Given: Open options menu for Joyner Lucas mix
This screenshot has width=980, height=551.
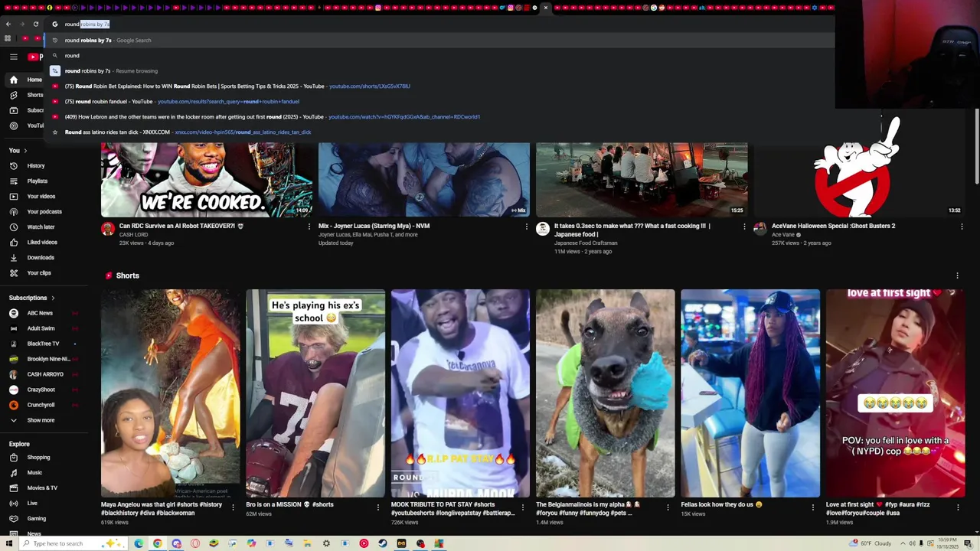Looking at the screenshot, I should [x=527, y=227].
